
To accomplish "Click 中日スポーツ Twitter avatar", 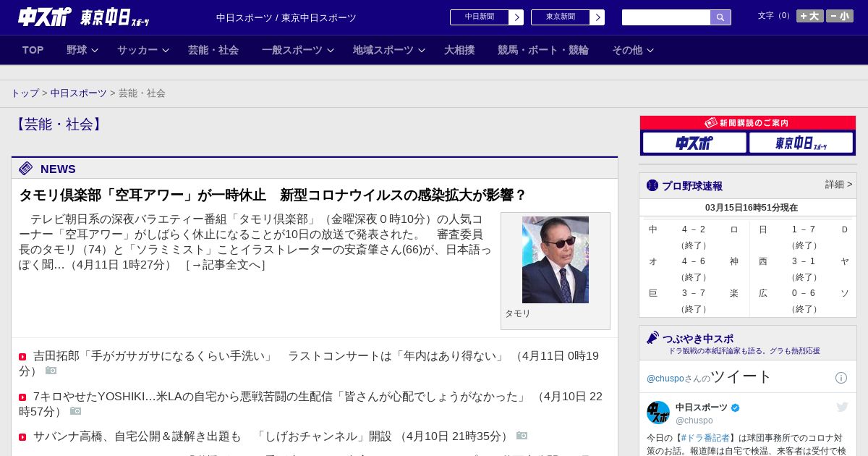I will click(658, 413).
